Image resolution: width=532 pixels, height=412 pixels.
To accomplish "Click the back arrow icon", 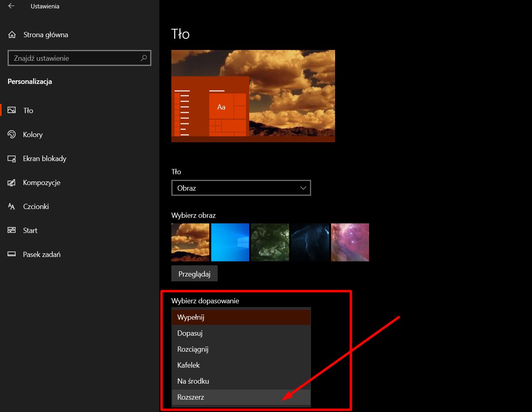I will [11, 6].
